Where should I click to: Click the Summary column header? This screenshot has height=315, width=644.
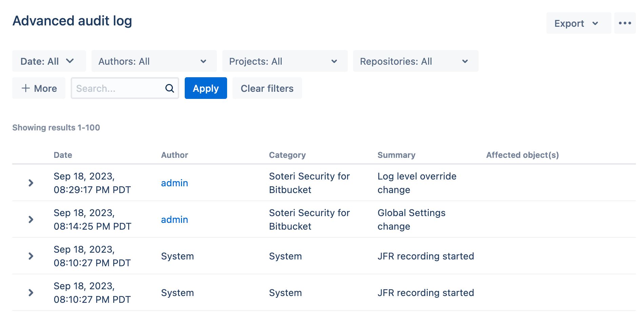pyautogui.click(x=396, y=155)
